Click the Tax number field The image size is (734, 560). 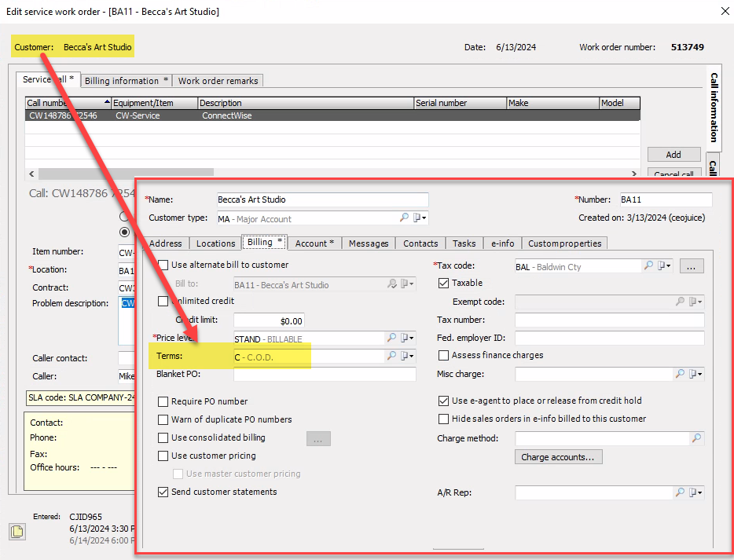[610, 320]
